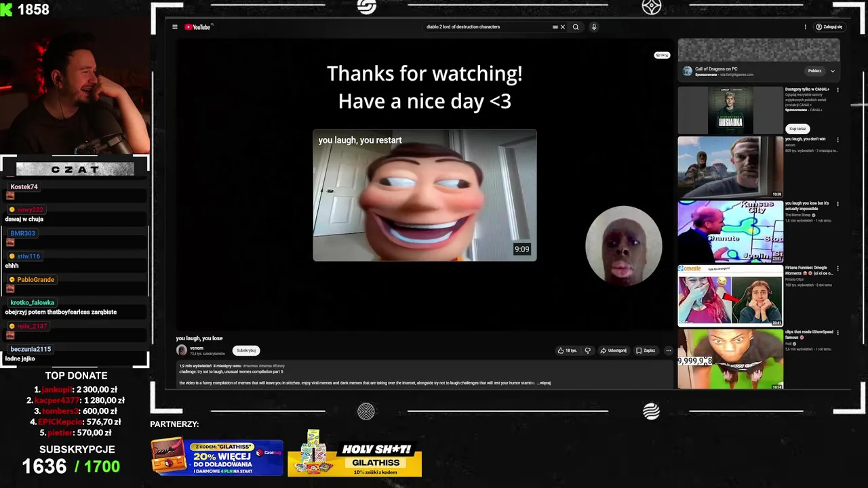
Task: Open Kansas City weather map thumbnail
Action: pos(730,231)
